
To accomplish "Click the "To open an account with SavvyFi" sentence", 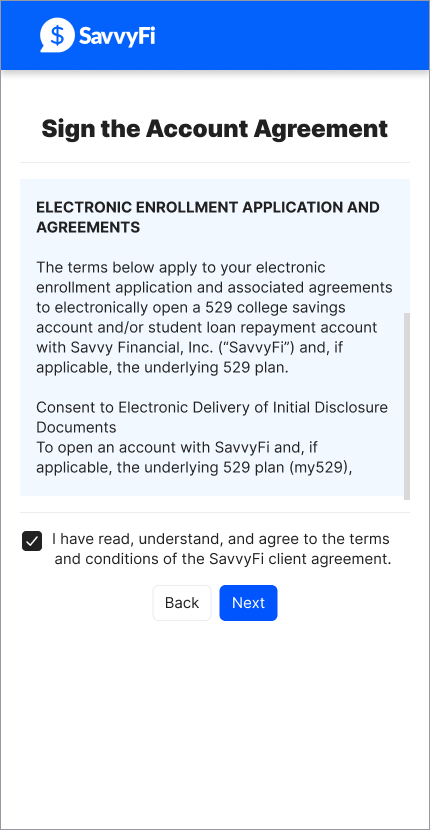I will pyautogui.click(x=194, y=457).
